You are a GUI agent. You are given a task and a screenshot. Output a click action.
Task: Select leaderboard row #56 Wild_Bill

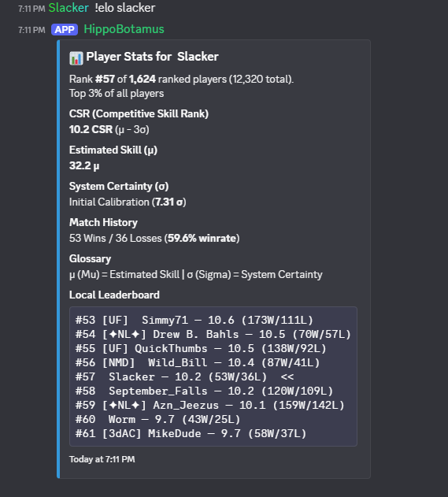(x=198, y=362)
